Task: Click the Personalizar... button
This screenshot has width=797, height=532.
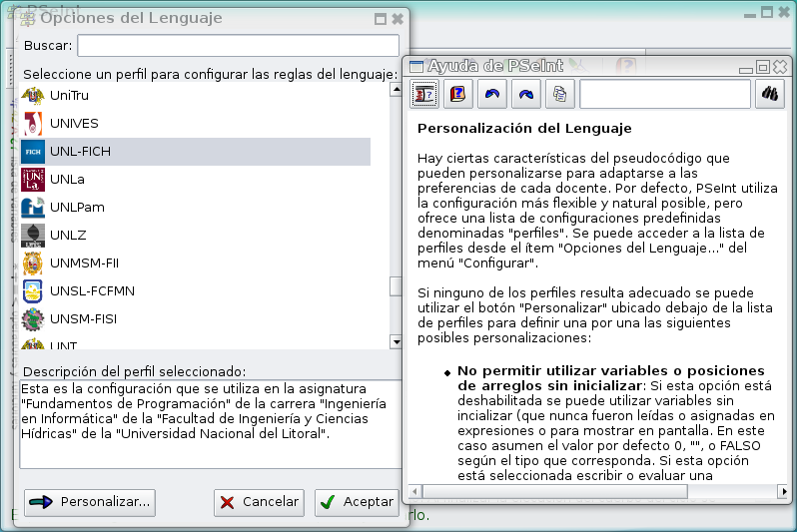Action: [x=90, y=502]
